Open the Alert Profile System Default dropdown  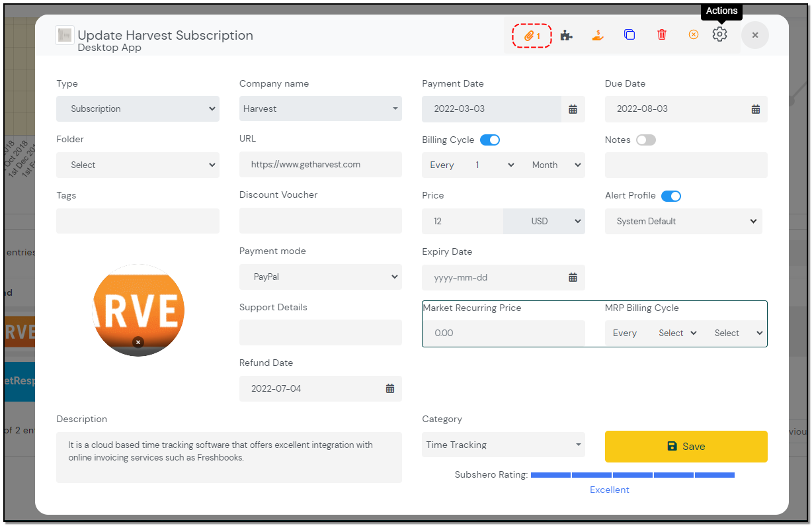tap(684, 222)
